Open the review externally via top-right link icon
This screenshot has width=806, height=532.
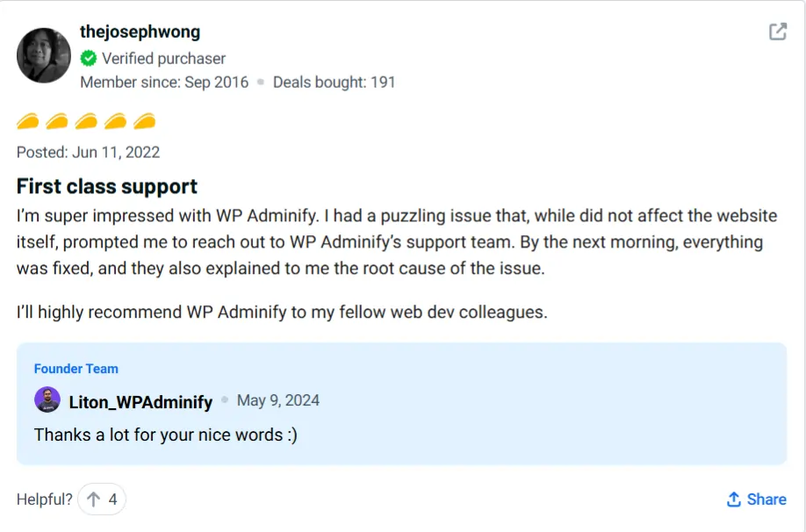point(776,32)
